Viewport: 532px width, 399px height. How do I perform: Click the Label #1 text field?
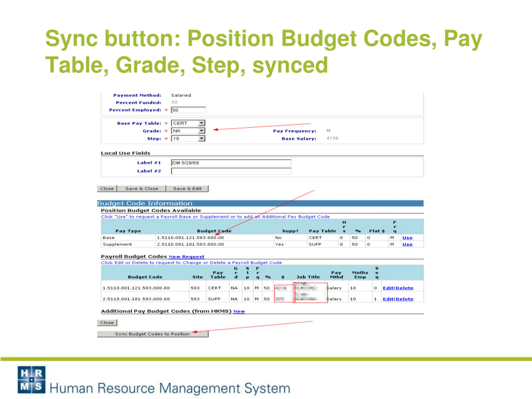coord(231,163)
